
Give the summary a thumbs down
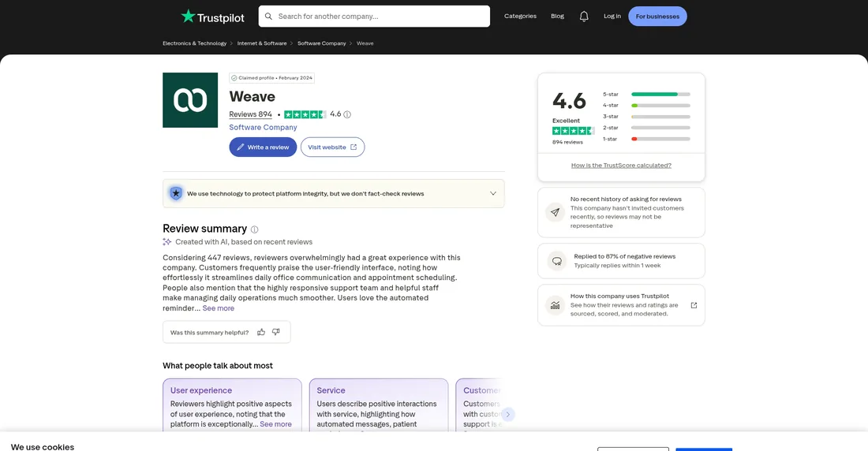coord(275,332)
